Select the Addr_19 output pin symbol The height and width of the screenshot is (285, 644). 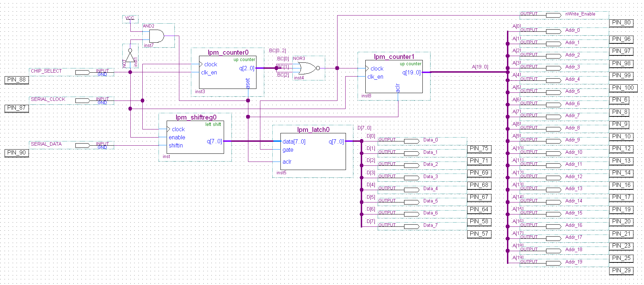coord(553,263)
